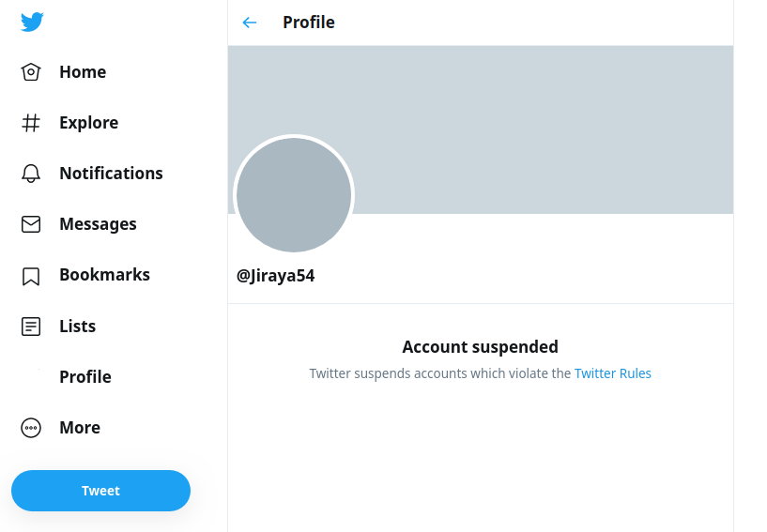Image resolution: width=767 pixels, height=532 pixels.
Task: Click the Lists document icon
Action: tap(31, 327)
